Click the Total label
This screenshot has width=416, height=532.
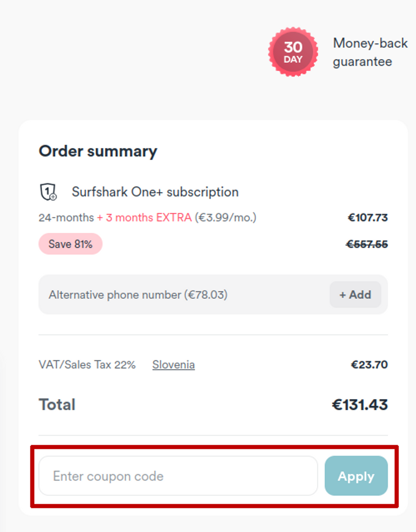57,405
